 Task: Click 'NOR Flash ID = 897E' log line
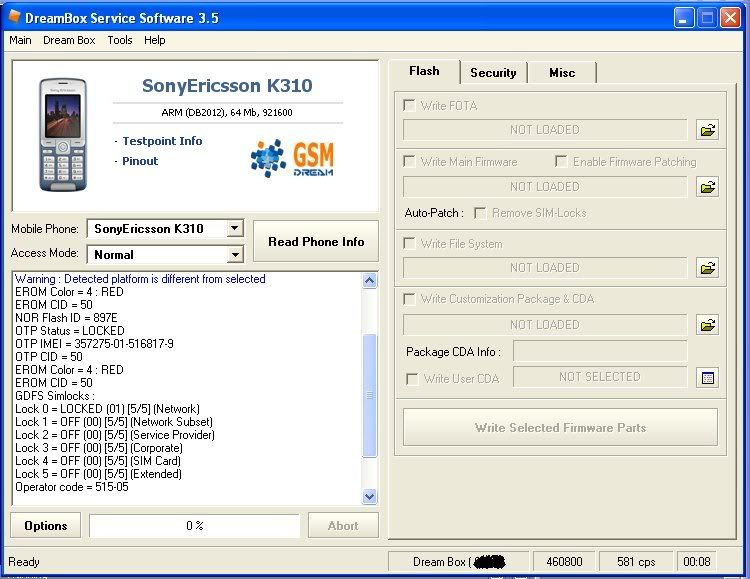[66, 318]
